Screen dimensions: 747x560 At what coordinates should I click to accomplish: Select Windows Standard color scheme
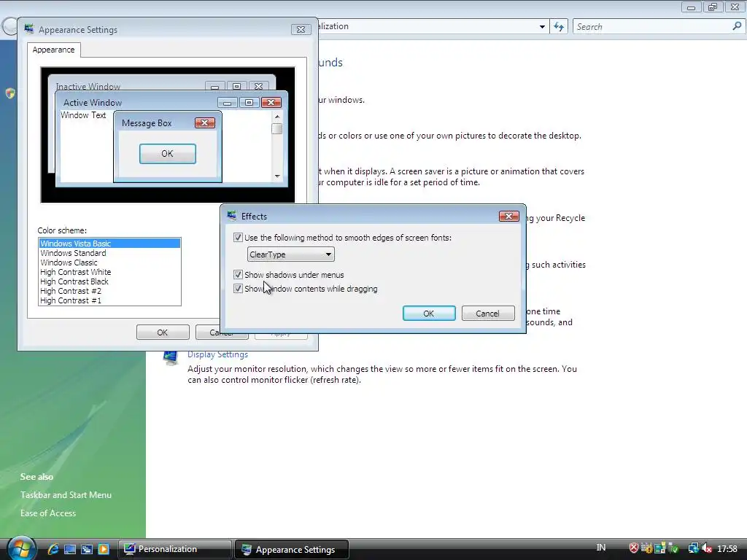click(109, 253)
